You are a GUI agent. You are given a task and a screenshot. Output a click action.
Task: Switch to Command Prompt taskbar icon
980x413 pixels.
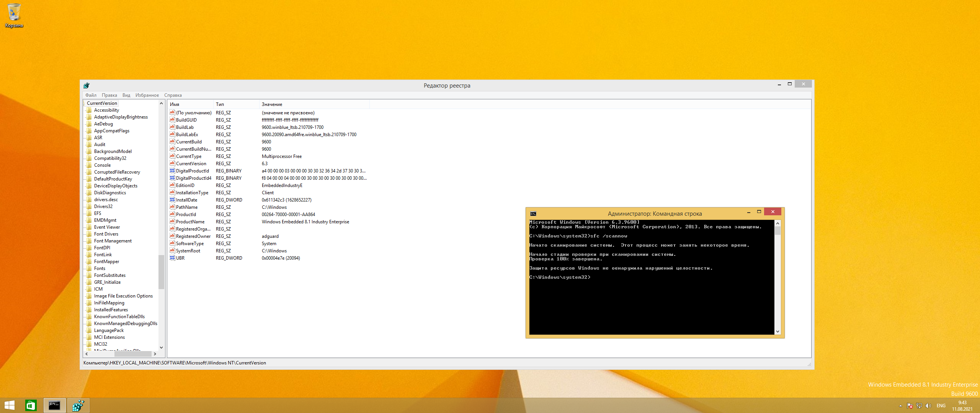coord(54,405)
